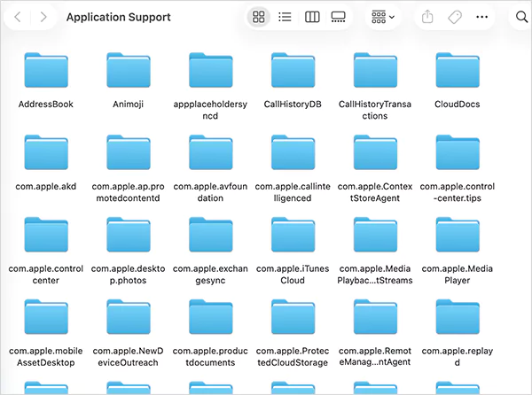This screenshot has width=532, height=395.
Task: Select the com.apple.avfoundation folder icon
Action: pos(211,152)
